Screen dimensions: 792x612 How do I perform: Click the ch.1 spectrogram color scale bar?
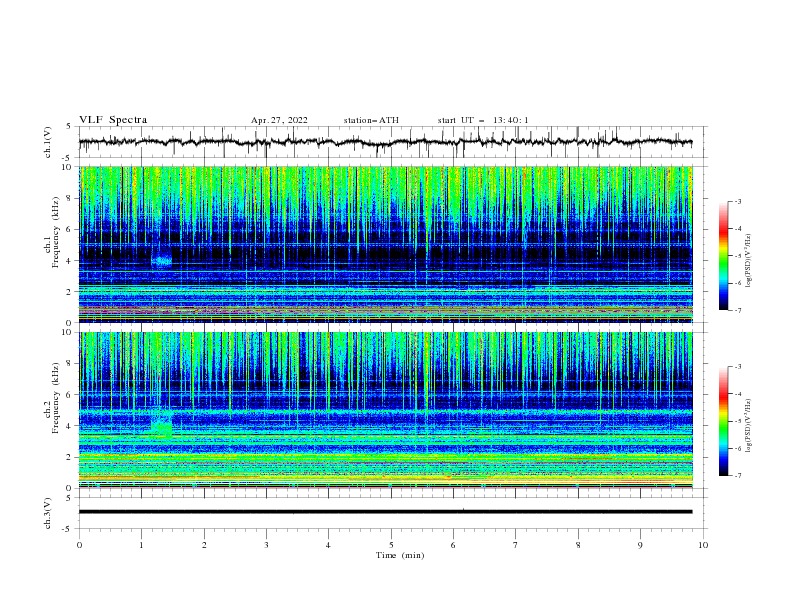724,256
